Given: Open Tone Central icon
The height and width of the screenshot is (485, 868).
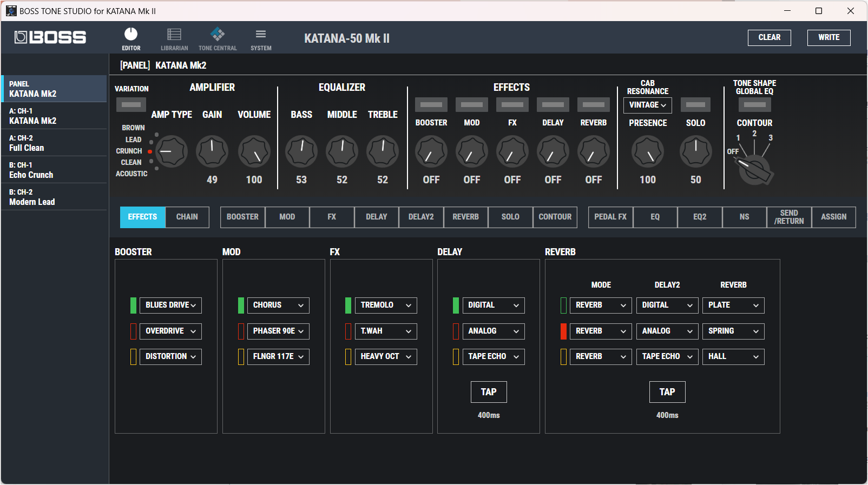Looking at the screenshot, I should tap(218, 35).
